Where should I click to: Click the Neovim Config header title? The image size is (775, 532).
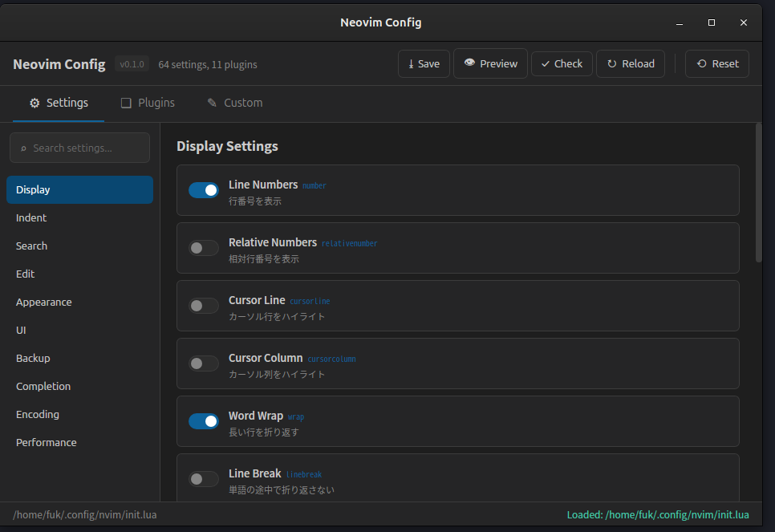pyautogui.click(x=59, y=64)
